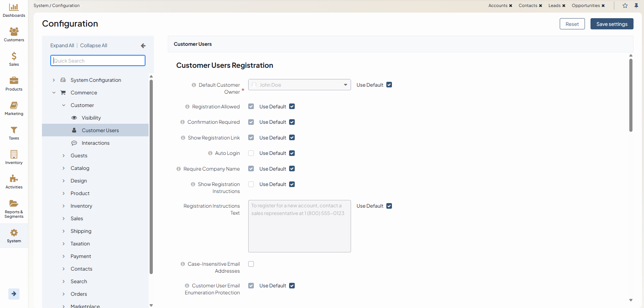Toggle Case-Insensitive Email Addresses checkbox
This screenshot has height=308, width=644.
[251, 264]
